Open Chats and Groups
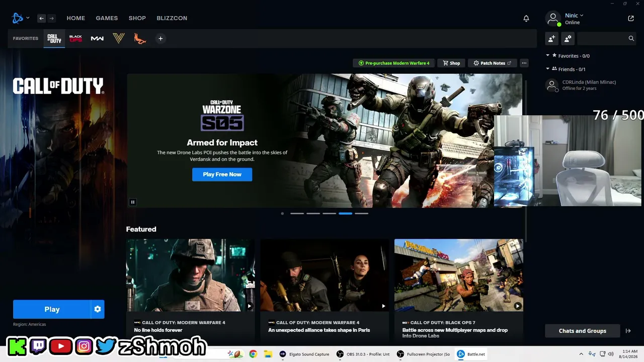This screenshot has height=362, width=644. tap(583, 331)
